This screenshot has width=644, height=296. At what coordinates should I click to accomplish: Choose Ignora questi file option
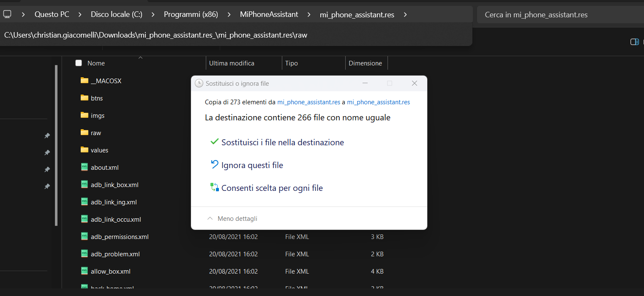pos(252,166)
